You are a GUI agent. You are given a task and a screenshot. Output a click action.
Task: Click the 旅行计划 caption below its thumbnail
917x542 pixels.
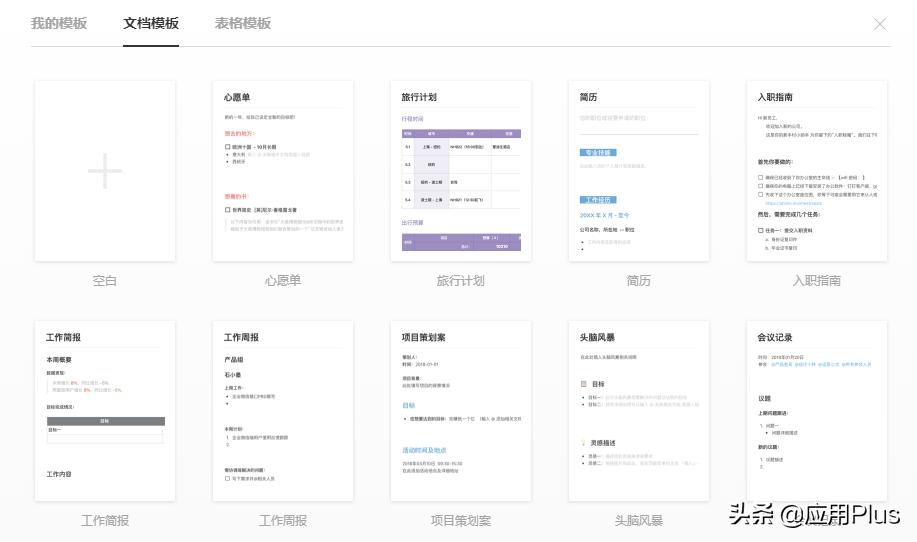[461, 281]
